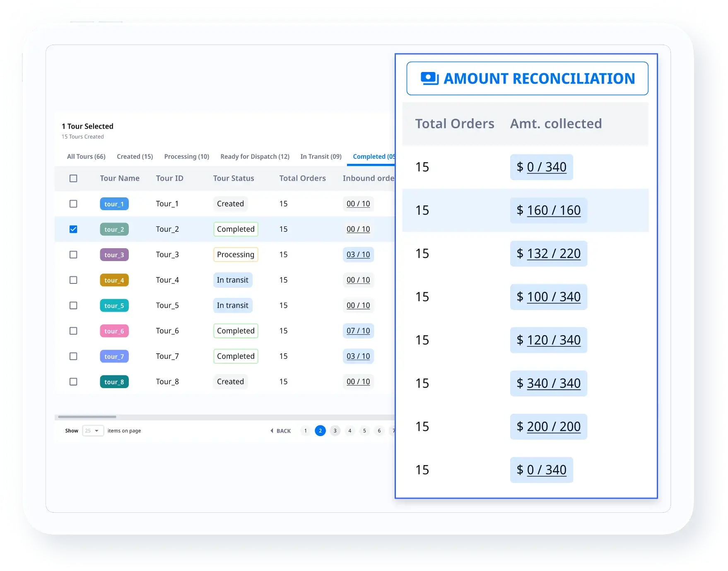Click the purple tour_3 tag badge
The height and width of the screenshot is (571, 728).
pyautogui.click(x=114, y=255)
